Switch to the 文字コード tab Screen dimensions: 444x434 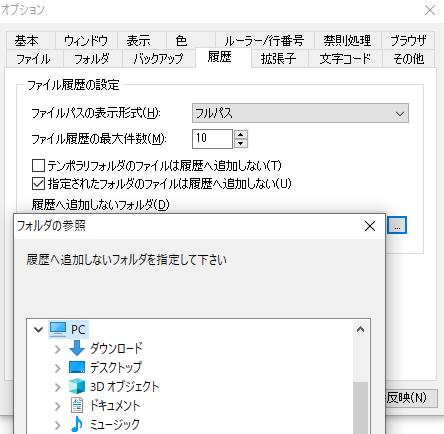(x=345, y=59)
